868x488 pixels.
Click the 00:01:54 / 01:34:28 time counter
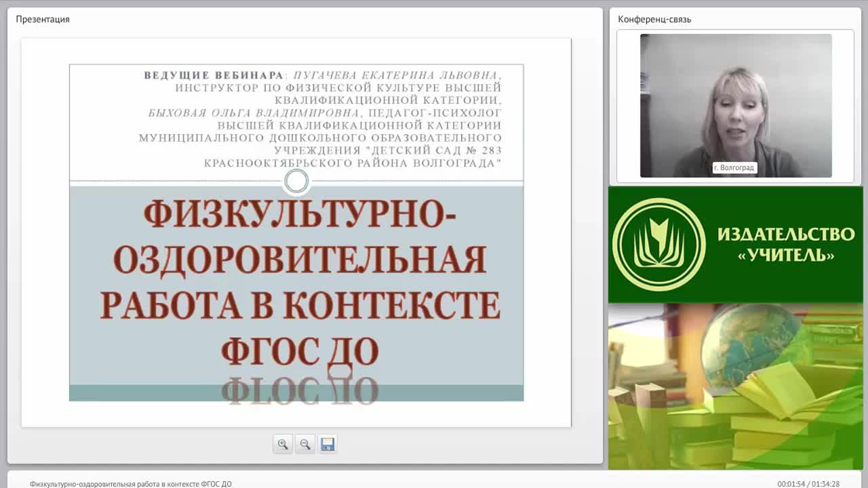808,484
